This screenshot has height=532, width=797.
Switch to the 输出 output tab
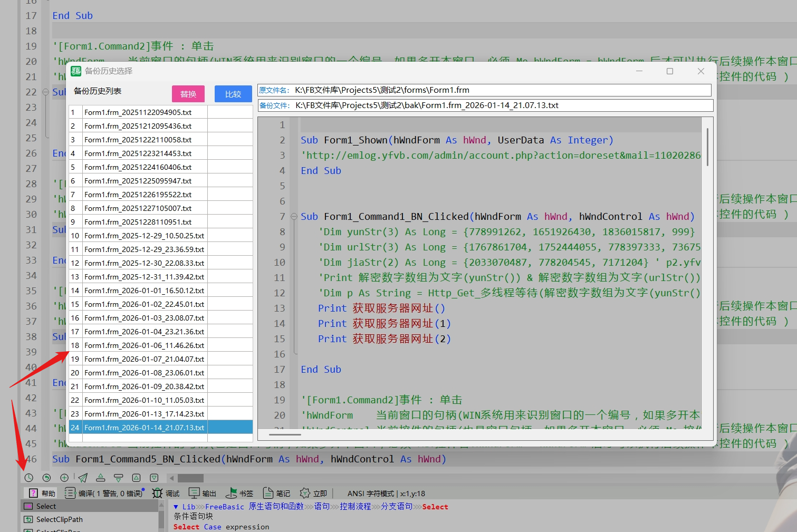(x=203, y=493)
